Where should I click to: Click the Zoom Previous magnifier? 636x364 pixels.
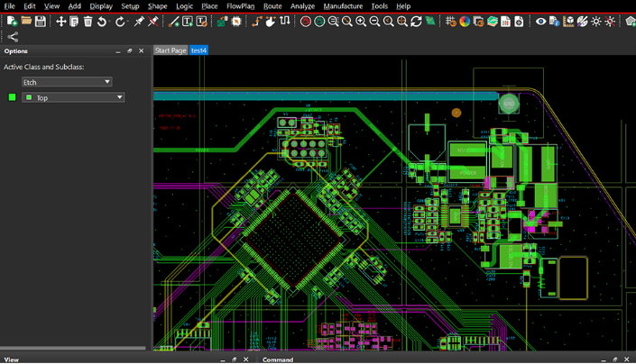point(389,22)
